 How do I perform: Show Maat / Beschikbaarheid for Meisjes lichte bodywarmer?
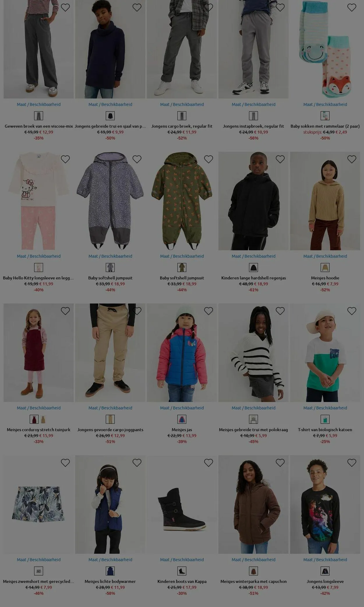110,559
